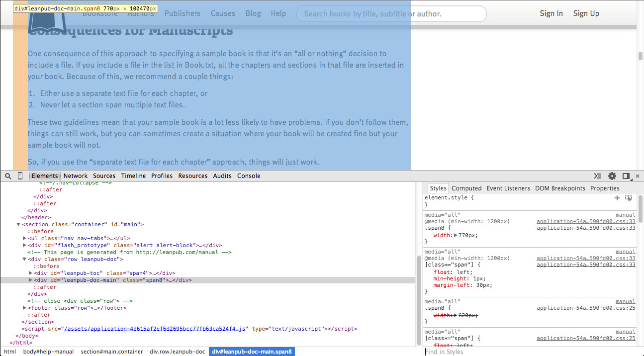Activate the inspect element icon
The height and width of the screenshot is (356, 644).
pos(19,176)
